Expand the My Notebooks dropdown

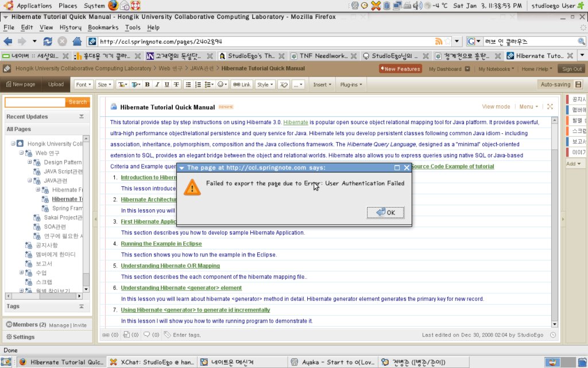coord(496,69)
